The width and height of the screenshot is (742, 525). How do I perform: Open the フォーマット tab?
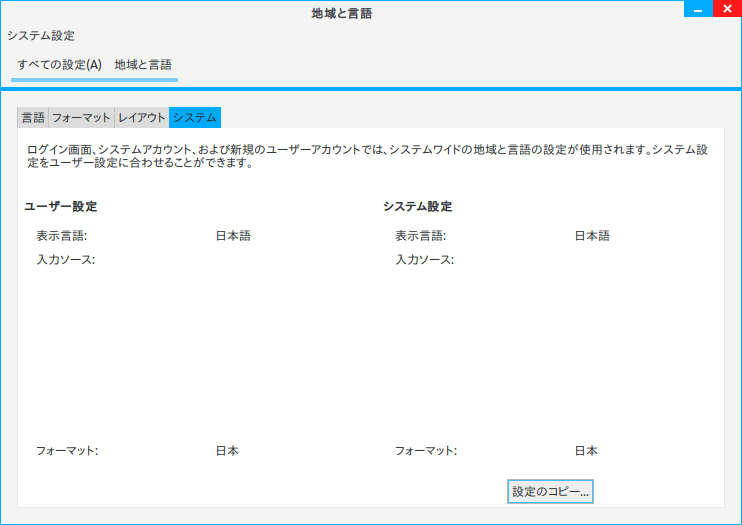point(81,117)
